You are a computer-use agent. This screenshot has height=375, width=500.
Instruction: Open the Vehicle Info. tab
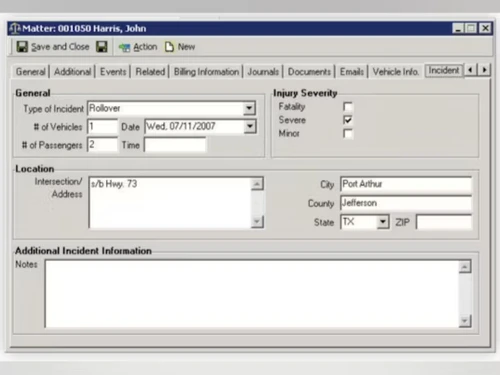click(396, 72)
